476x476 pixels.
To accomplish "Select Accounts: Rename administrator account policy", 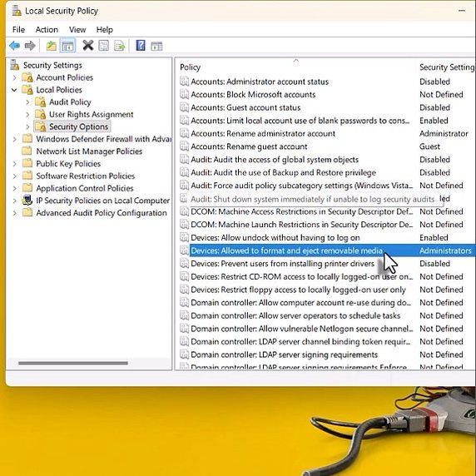I will 263,134.
